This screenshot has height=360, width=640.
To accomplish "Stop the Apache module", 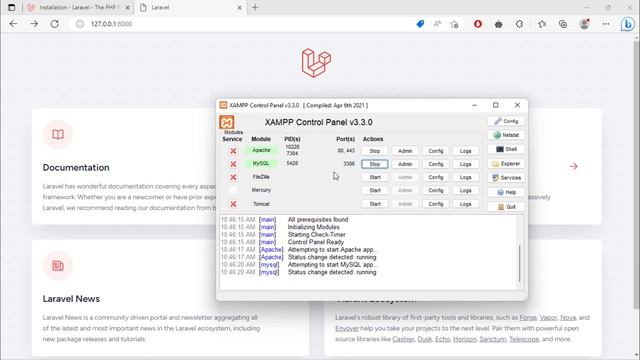I will click(x=375, y=151).
